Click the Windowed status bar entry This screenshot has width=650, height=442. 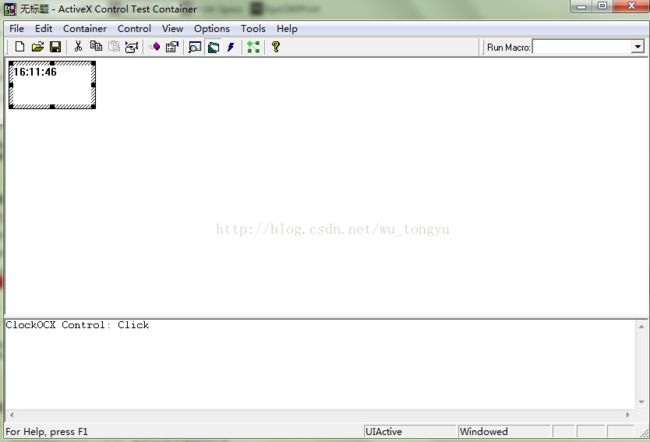click(x=504, y=432)
